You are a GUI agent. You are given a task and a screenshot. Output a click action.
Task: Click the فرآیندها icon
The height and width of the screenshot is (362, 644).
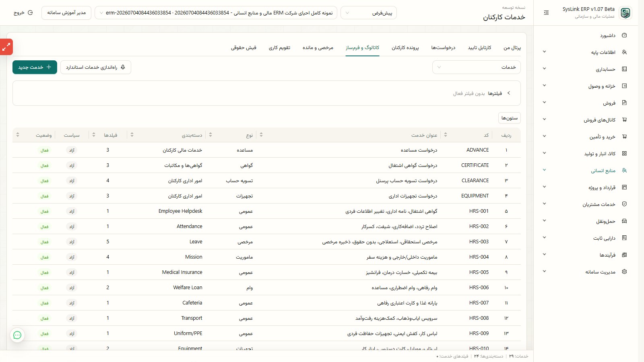coord(624,255)
